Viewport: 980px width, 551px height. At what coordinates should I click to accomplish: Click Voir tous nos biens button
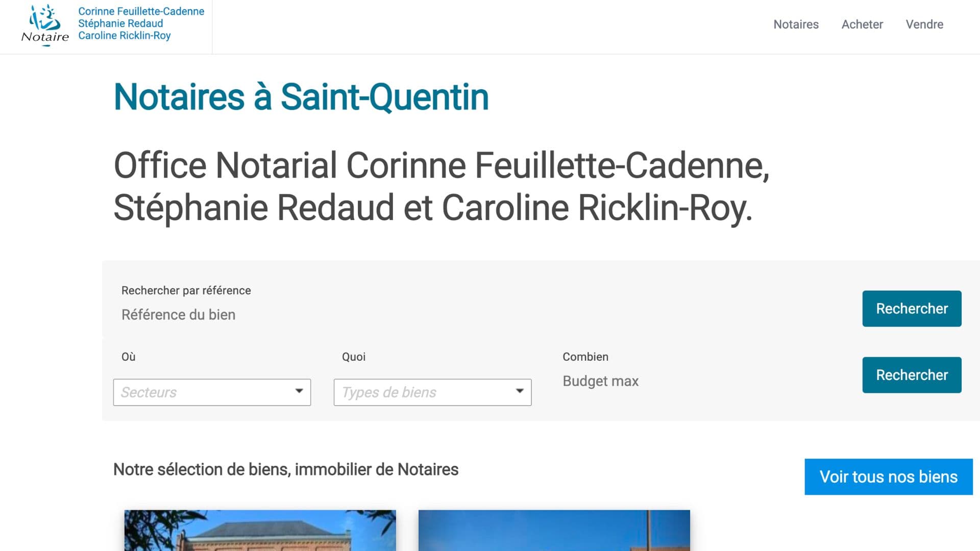(889, 477)
